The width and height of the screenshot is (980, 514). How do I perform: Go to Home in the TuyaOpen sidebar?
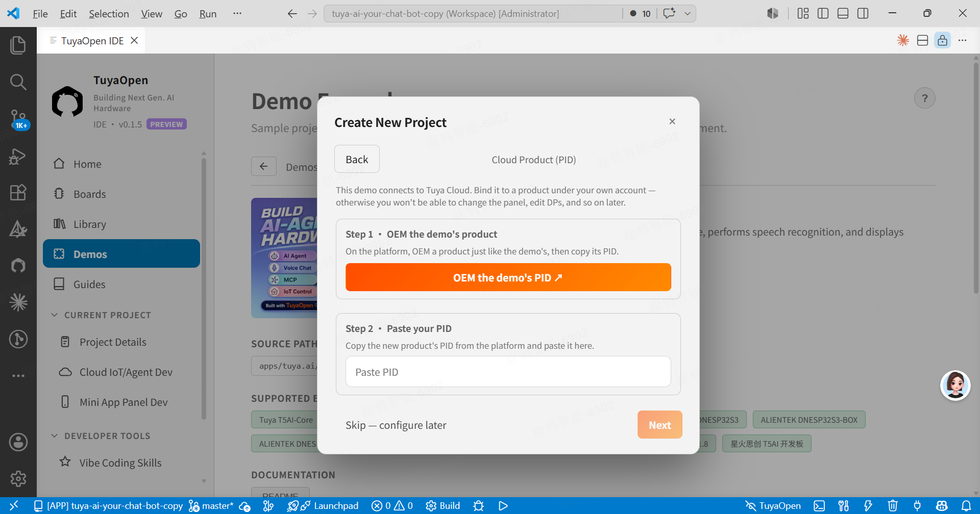(121, 164)
